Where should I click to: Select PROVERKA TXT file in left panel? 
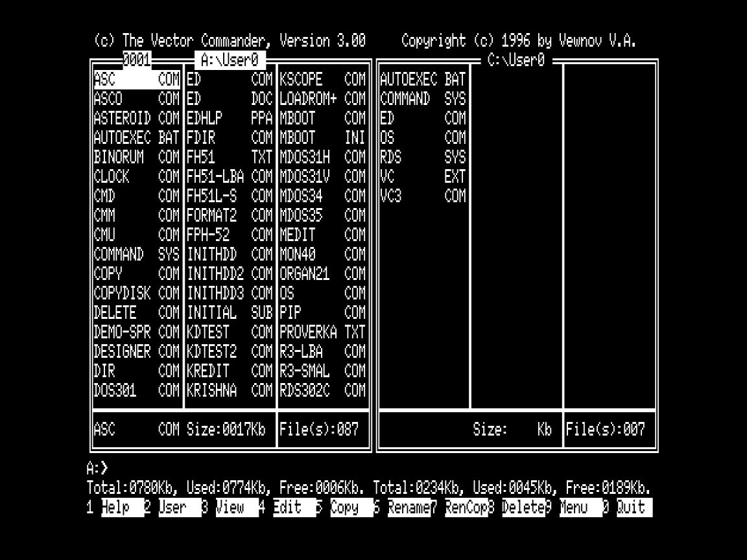click(323, 332)
